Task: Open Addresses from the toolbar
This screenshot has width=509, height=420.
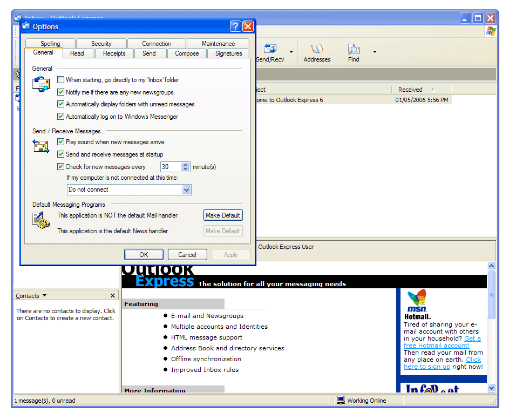Action: click(x=317, y=52)
